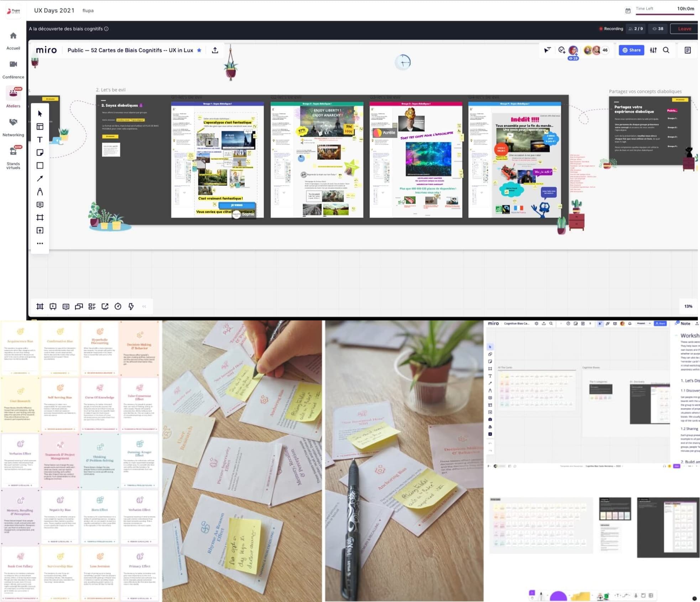
Task: Open the 46 more collaborators list
Action: pyautogui.click(x=605, y=50)
